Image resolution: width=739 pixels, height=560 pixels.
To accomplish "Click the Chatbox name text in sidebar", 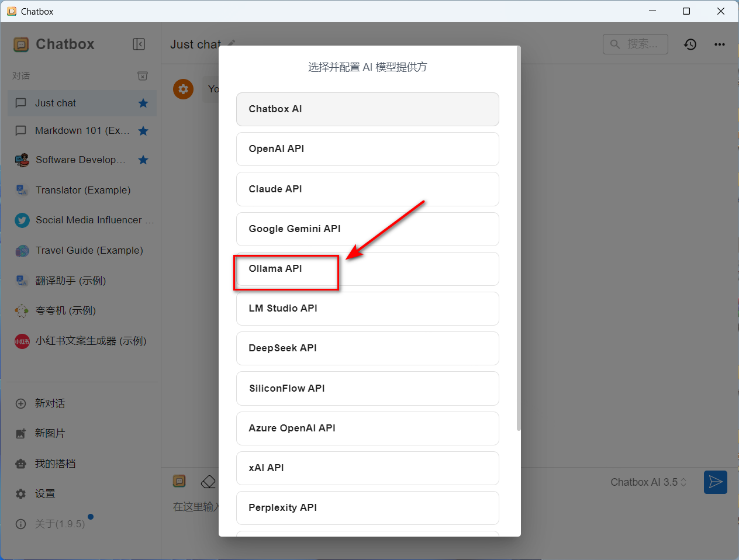I will coord(65,44).
